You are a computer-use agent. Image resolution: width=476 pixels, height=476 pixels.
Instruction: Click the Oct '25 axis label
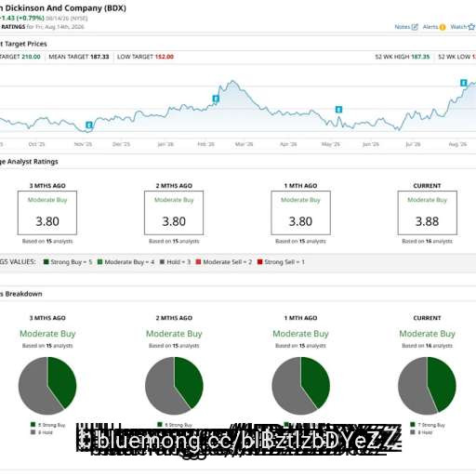point(36,144)
